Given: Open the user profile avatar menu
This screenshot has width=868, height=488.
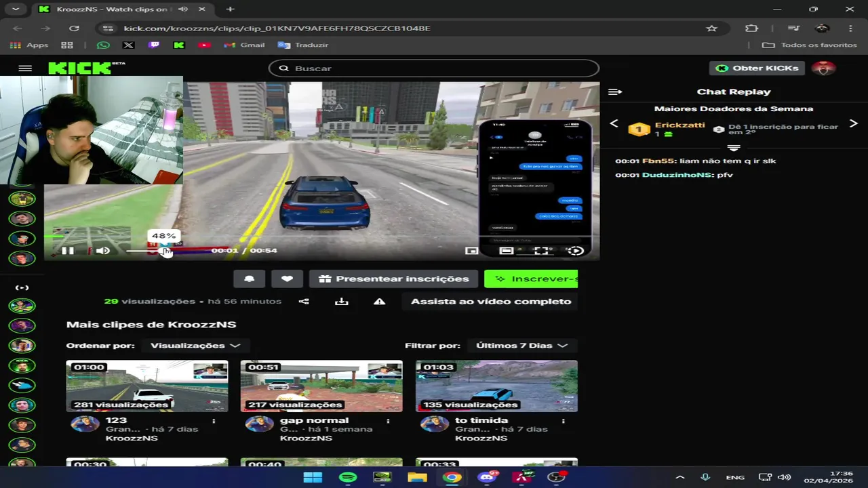Looking at the screenshot, I should click(823, 68).
